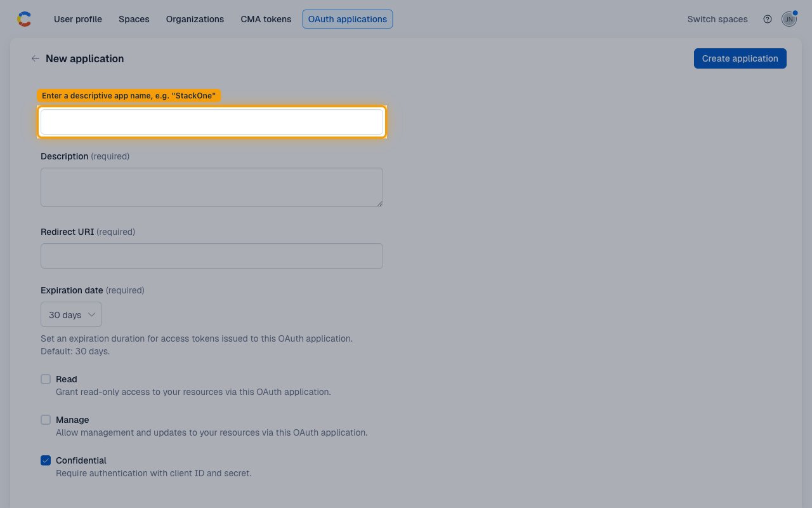812x508 pixels.
Task: Click the Contentful logo icon
Action: (x=24, y=19)
